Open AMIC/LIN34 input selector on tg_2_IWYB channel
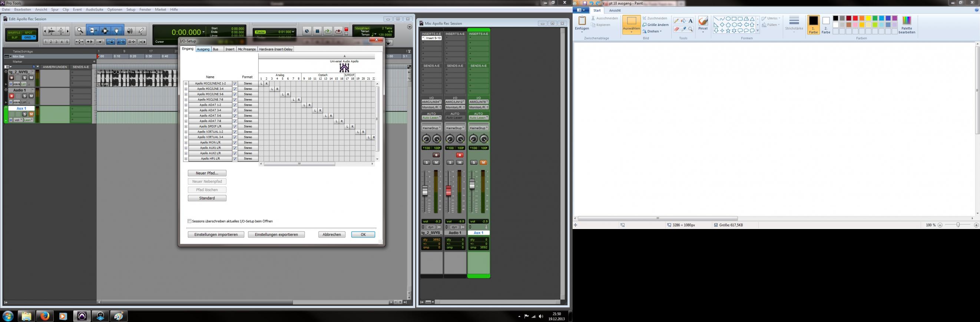This screenshot has height=322, width=980. tap(431, 102)
